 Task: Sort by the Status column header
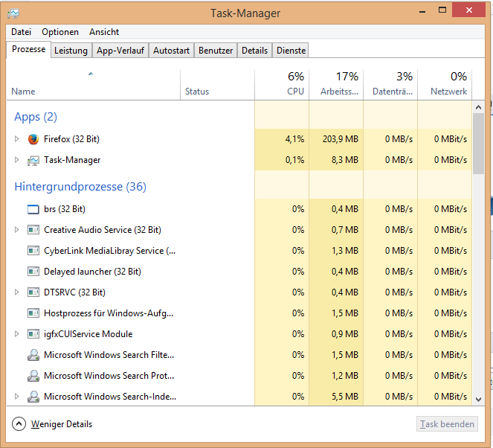(x=217, y=85)
